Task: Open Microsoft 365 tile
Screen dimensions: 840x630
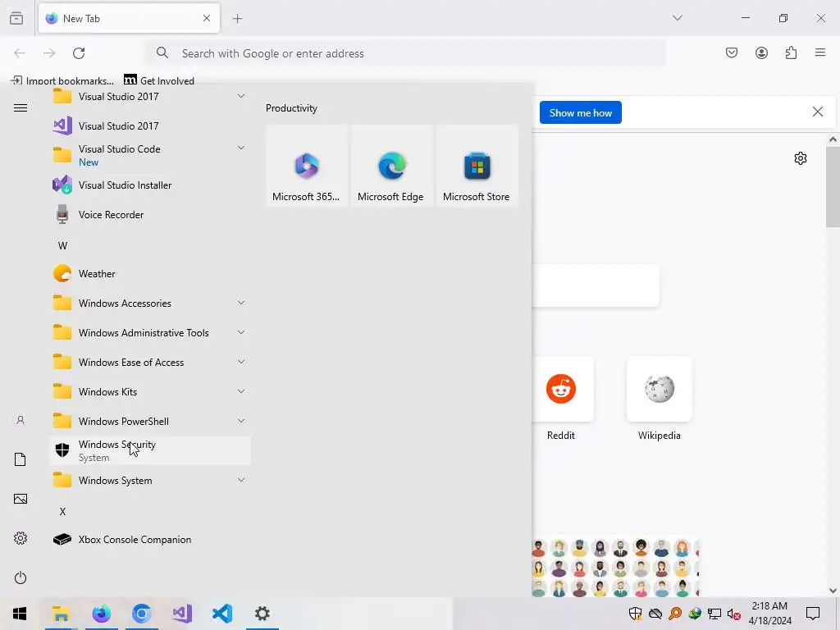Action: (307, 166)
